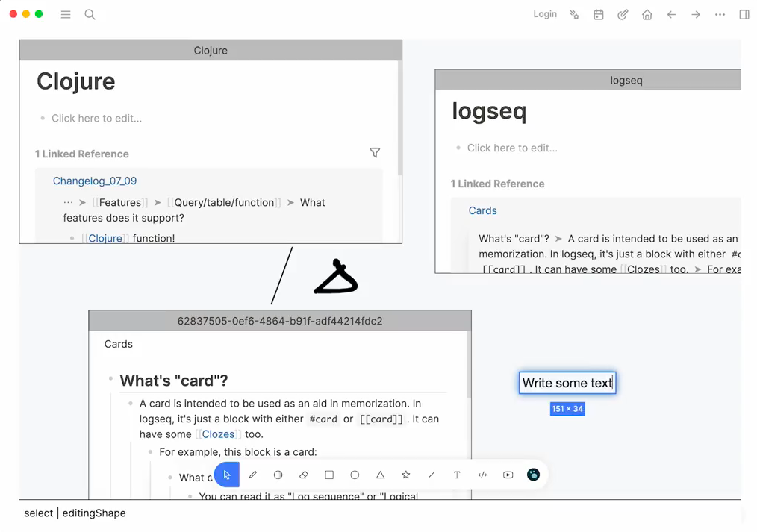Screen dimensions: 757x532
Task: Select the Logseq portal tool
Action: tap(534, 475)
